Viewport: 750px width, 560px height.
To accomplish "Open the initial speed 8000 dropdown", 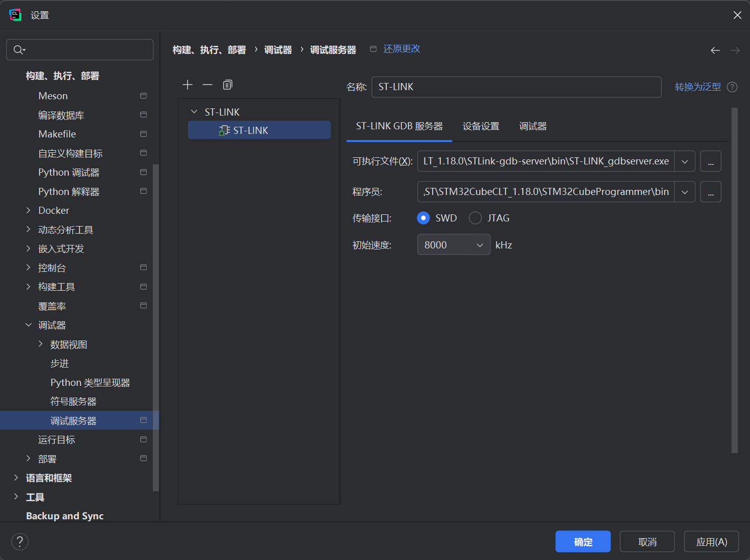I will click(x=453, y=245).
